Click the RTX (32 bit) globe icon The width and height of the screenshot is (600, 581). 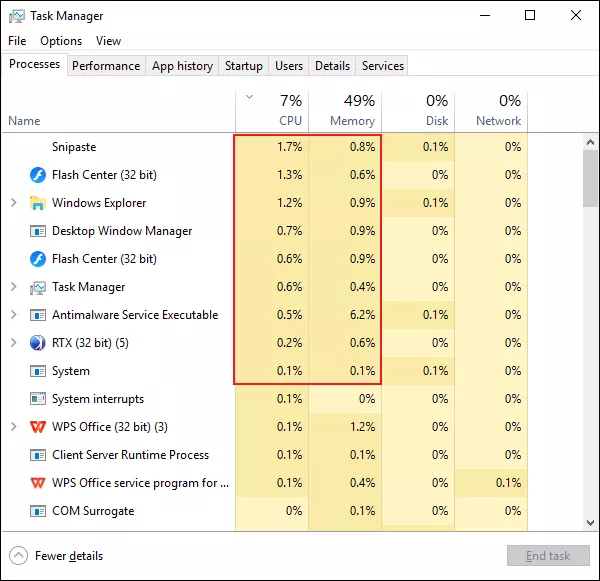pos(38,343)
